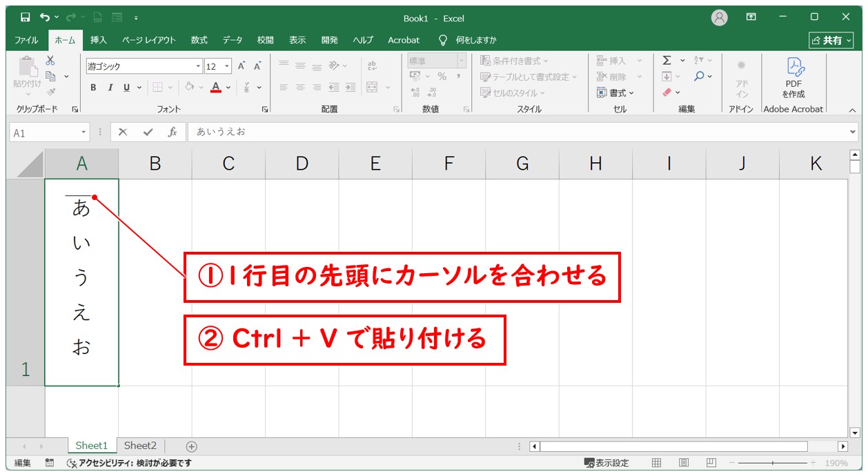Switch to the 挿入 (Insert) tab
This screenshot has width=868, height=476.
(99, 40)
